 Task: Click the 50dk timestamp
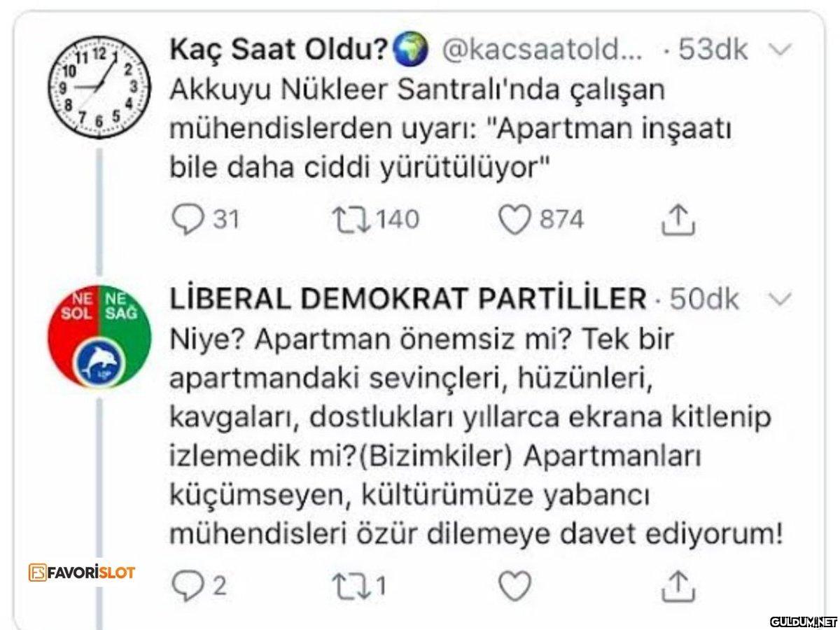click(703, 300)
